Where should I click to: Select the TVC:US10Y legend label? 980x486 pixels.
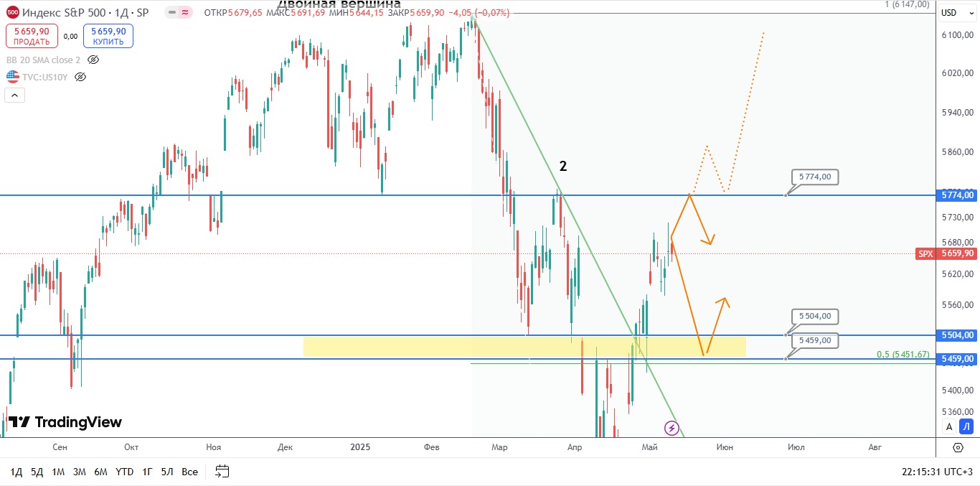point(44,76)
